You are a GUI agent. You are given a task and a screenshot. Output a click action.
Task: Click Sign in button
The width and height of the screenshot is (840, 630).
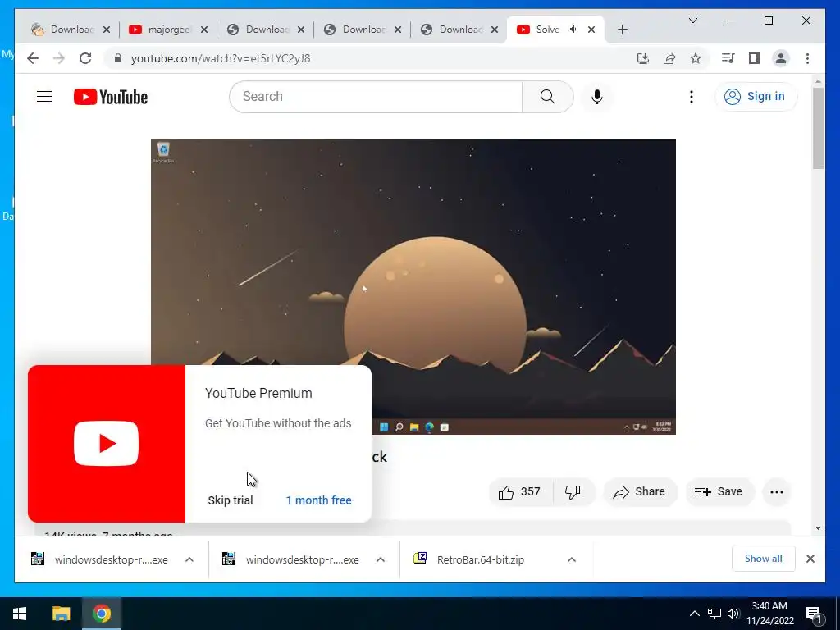[756, 97]
